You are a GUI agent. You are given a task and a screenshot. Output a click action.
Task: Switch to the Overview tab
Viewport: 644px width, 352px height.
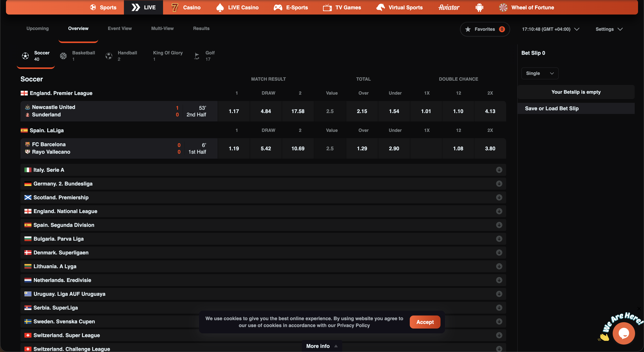[78, 28]
